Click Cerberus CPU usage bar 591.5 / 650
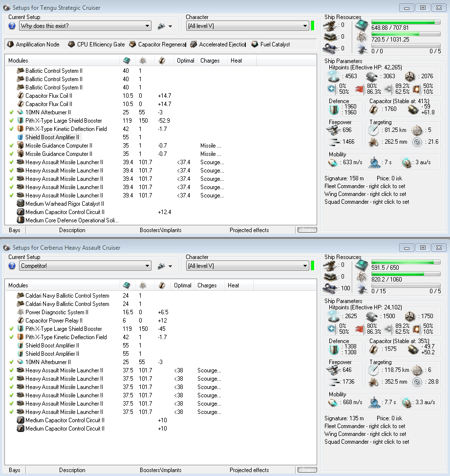The image size is (450, 476). point(406,262)
